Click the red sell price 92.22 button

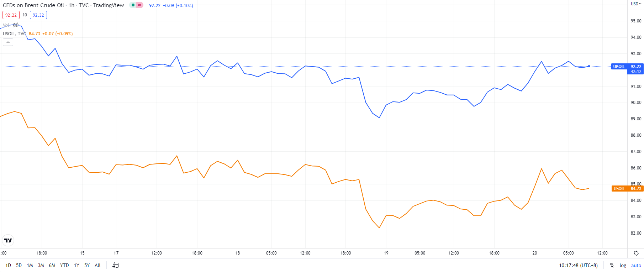coord(11,15)
